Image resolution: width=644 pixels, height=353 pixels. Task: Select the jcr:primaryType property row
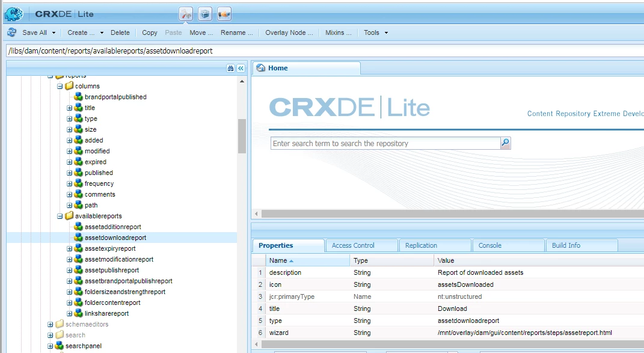click(448, 296)
